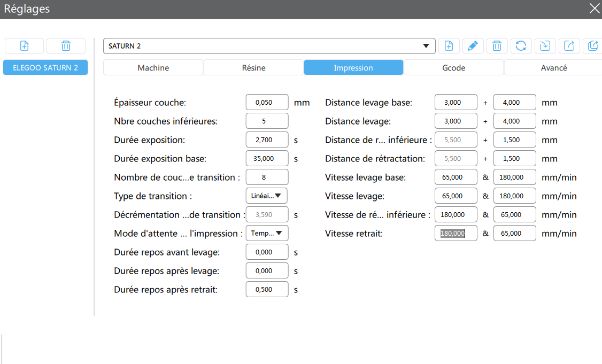Screen dimensions: 602x364
Task: Click the circular-arrows reset profile icon
Action: [x=521, y=46]
